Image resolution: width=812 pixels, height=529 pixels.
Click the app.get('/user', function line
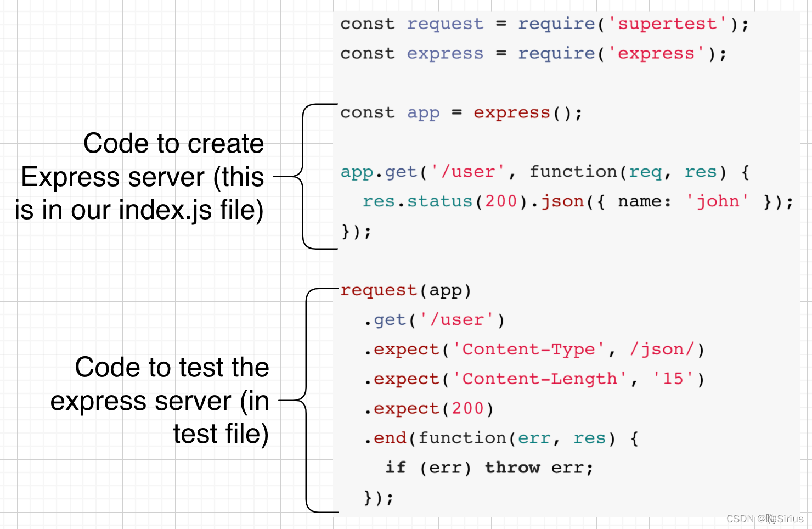[x=545, y=172]
